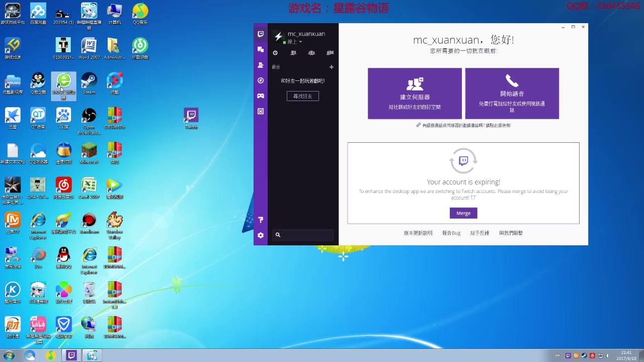The height and width of the screenshot is (362, 644).
Task: Click the Twitch taskbar button
Action: click(x=71, y=356)
